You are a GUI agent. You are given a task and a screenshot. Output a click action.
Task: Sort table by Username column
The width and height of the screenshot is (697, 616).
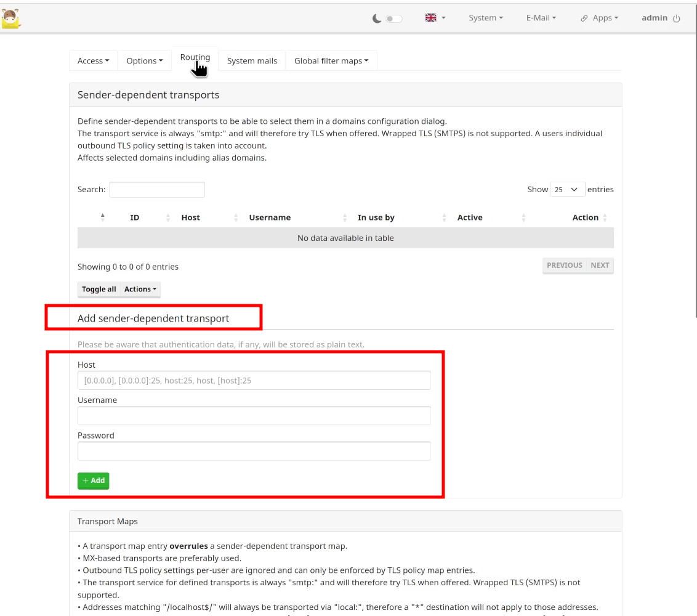click(270, 217)
